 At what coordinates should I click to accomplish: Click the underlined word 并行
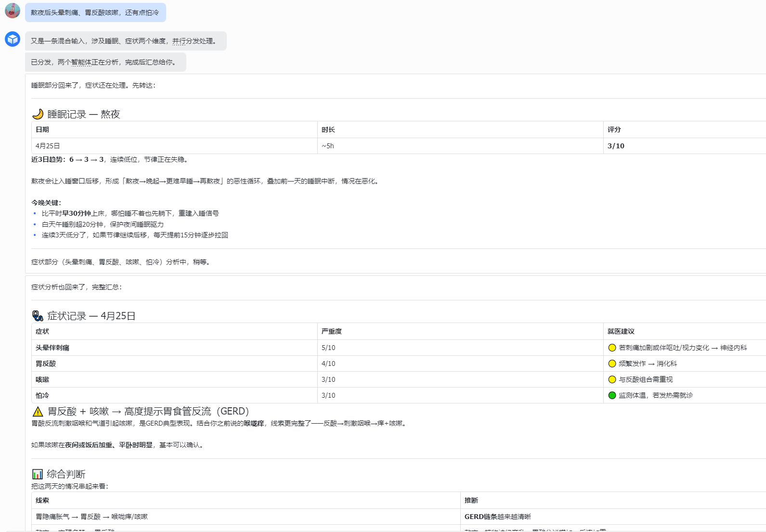(179, 41)
